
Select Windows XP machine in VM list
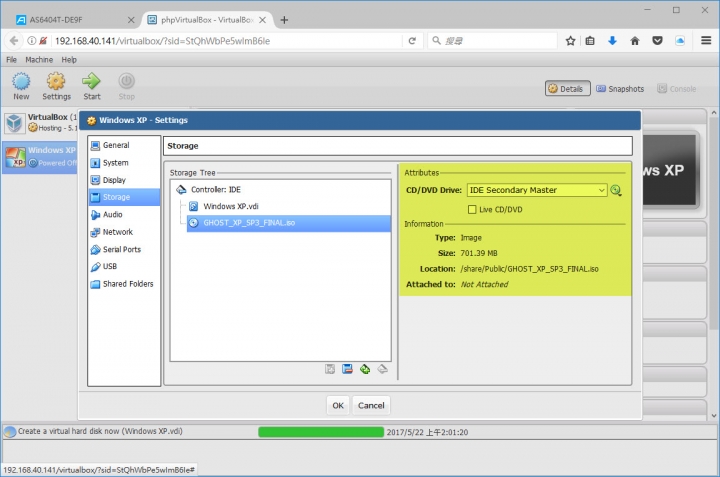point(40,157)
